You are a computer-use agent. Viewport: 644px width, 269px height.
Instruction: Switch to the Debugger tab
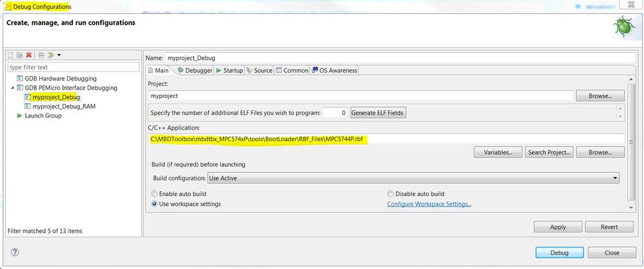point(195,70)
